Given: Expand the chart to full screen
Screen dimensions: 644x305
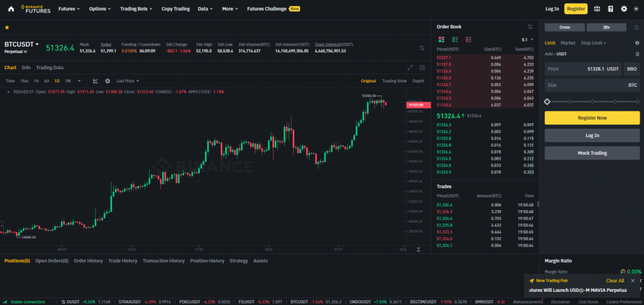Looking at the screenshot, I should pyautogui.click(x=410, y=68).
